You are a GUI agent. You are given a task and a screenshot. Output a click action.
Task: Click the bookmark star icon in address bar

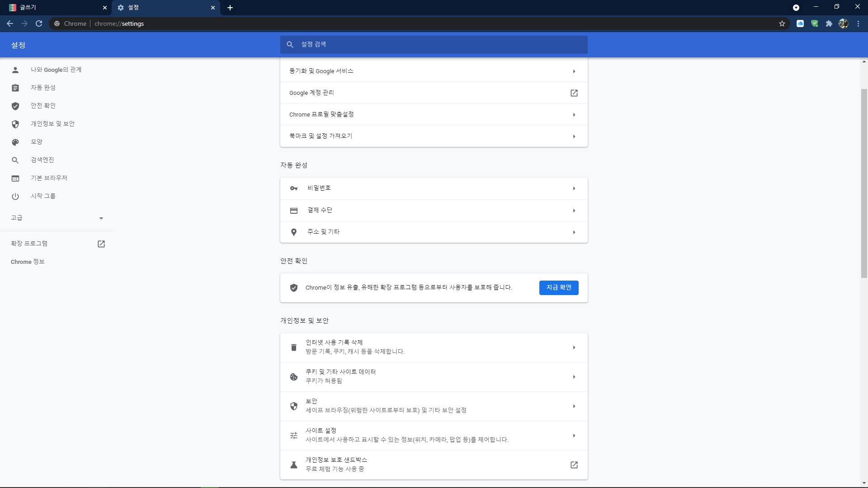point(782,23)
